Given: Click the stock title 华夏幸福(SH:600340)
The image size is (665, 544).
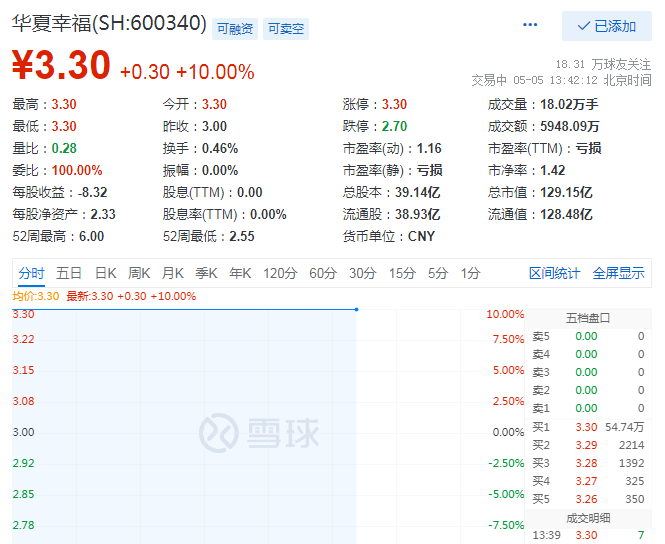Looking at the screenshot, I should click(x=109, y=23).
